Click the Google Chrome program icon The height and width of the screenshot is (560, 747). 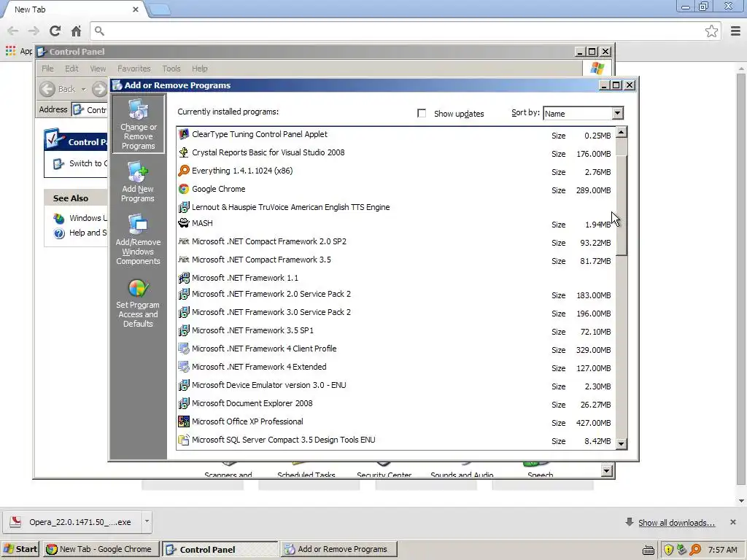[183, 189]
